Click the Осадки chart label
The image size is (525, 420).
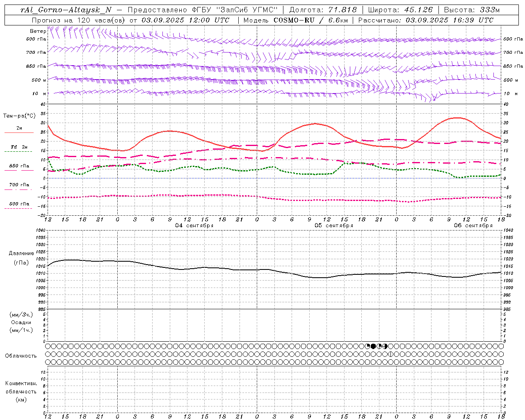click(21, 322)
